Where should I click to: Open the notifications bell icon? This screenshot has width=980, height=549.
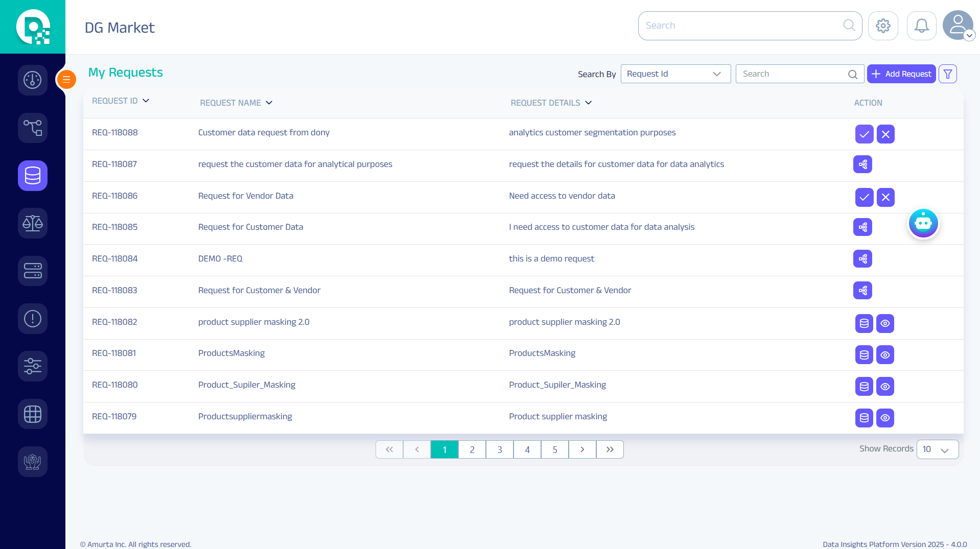click(921, 26)
